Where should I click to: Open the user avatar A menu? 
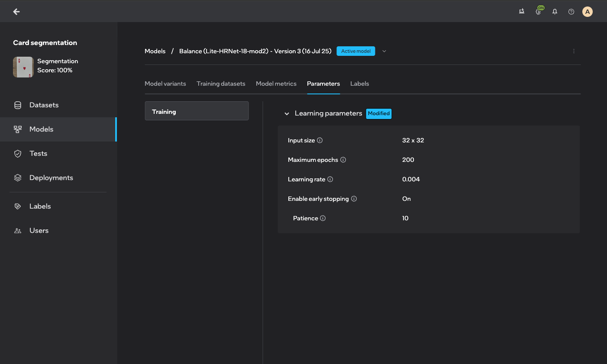point(587,12)
